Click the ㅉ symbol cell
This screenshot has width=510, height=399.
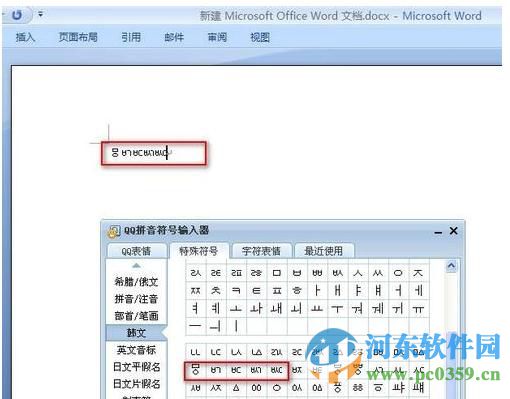195,291
